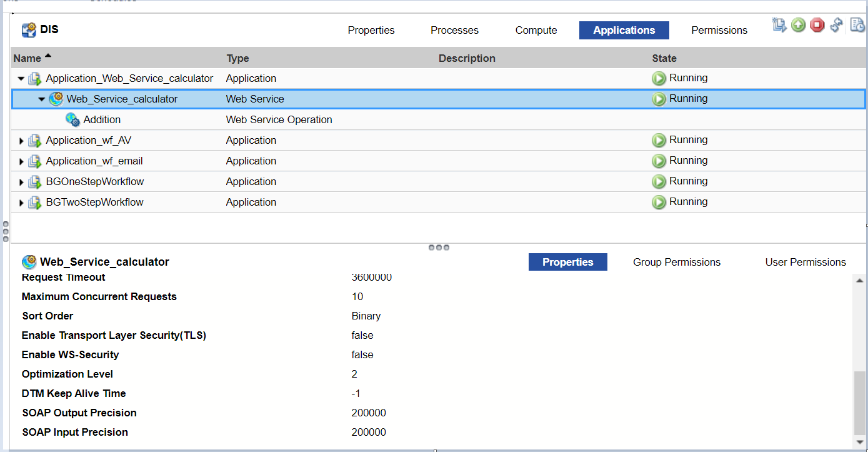This screenshot has width=868, height=452.
Task: Open the Processes tab
Action: click(454, 30)
